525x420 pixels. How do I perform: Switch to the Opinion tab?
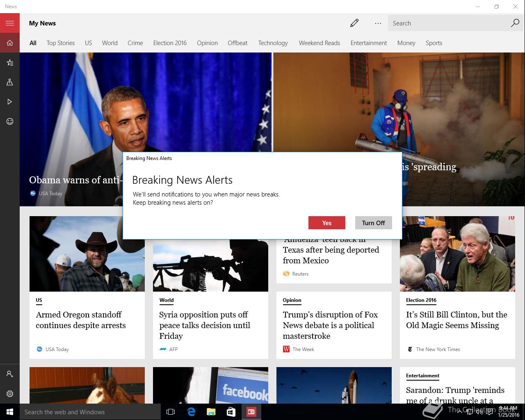[x=207, y=43]
